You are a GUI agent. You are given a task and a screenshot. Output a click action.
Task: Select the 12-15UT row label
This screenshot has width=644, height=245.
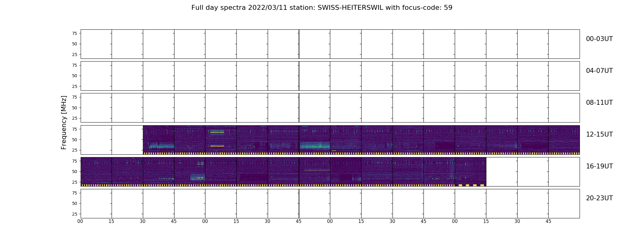(x=599, y=134)
